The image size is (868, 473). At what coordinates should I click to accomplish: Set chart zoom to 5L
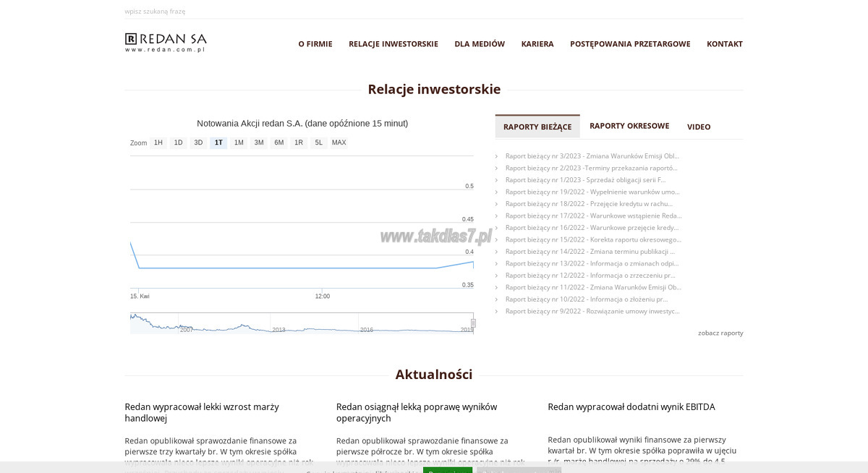coord(319,142)
